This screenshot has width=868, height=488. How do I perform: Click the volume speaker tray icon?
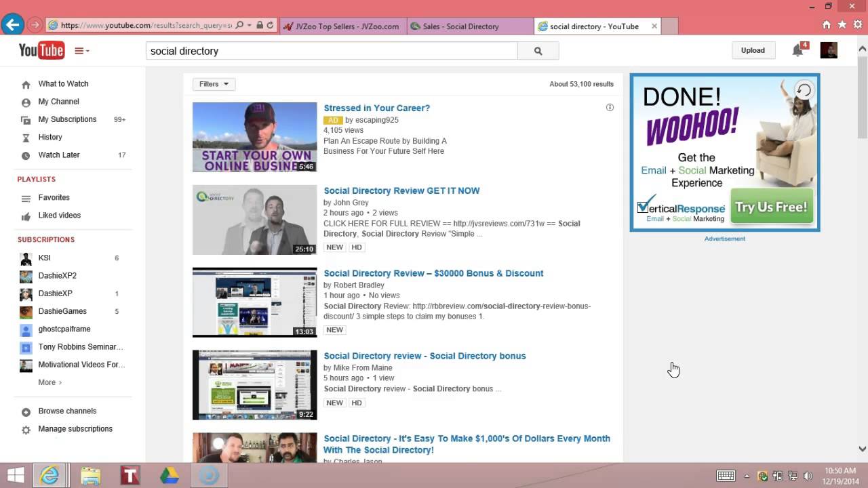click(807, 476)
